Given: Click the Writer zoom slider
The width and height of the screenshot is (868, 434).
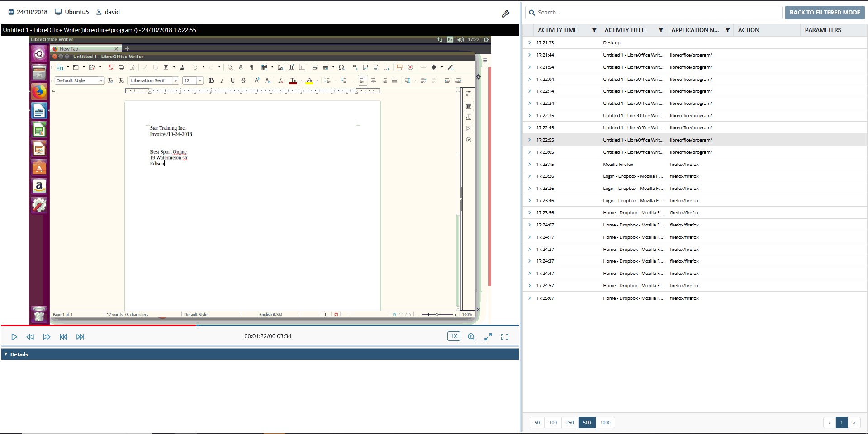Looking at the screenshot, I should tap(437, 314).
